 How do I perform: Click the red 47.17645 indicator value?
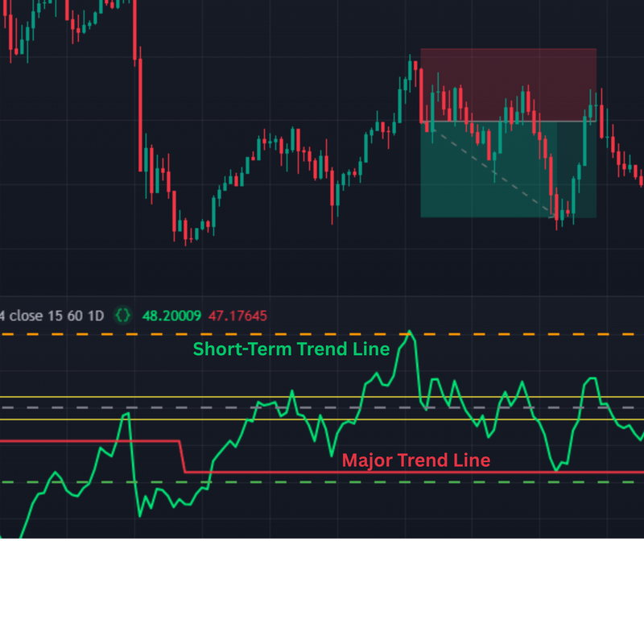point(237,316)
